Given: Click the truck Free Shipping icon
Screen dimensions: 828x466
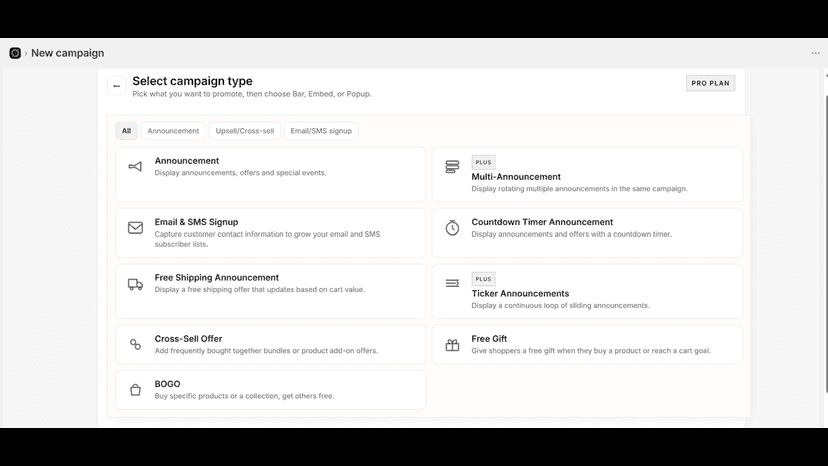Looking at the screenshot, I should (x=135, y=284).
